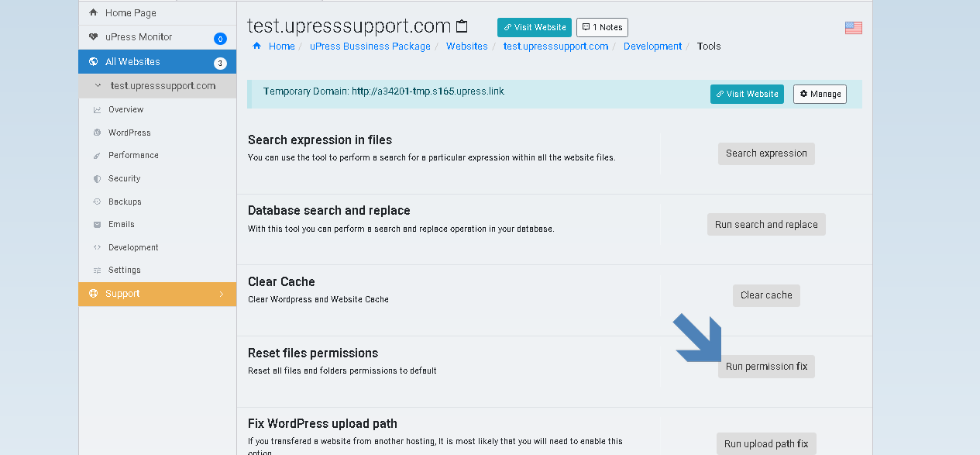Click the uPress Monitor count badge 0
Screen dimensions: 980x455
click(x=220, y=39)
